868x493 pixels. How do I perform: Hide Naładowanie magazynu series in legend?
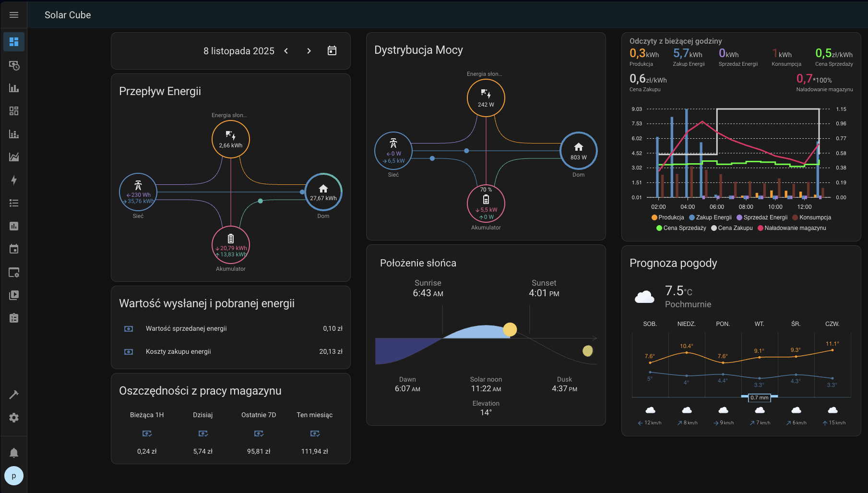tap(792, 228)
